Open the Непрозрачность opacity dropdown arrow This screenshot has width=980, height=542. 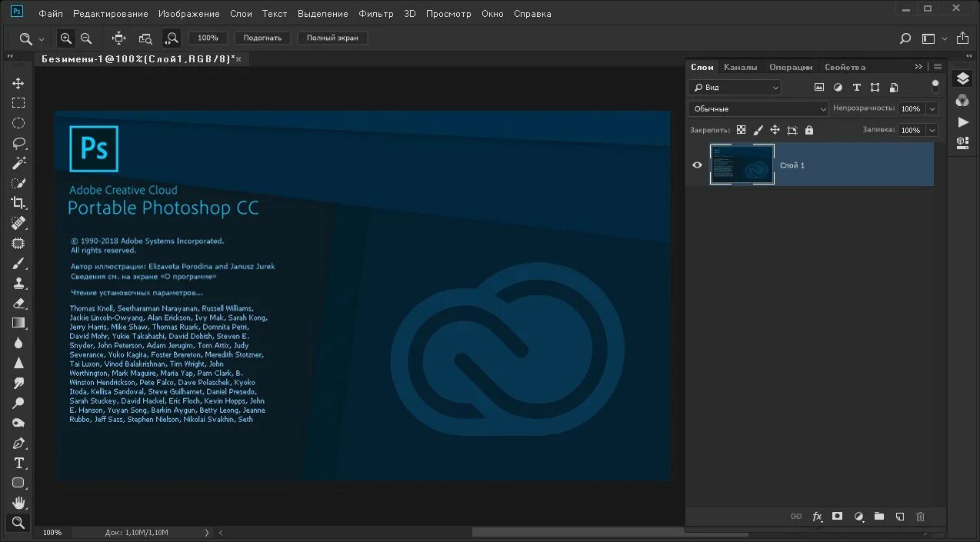click(932, 109)
